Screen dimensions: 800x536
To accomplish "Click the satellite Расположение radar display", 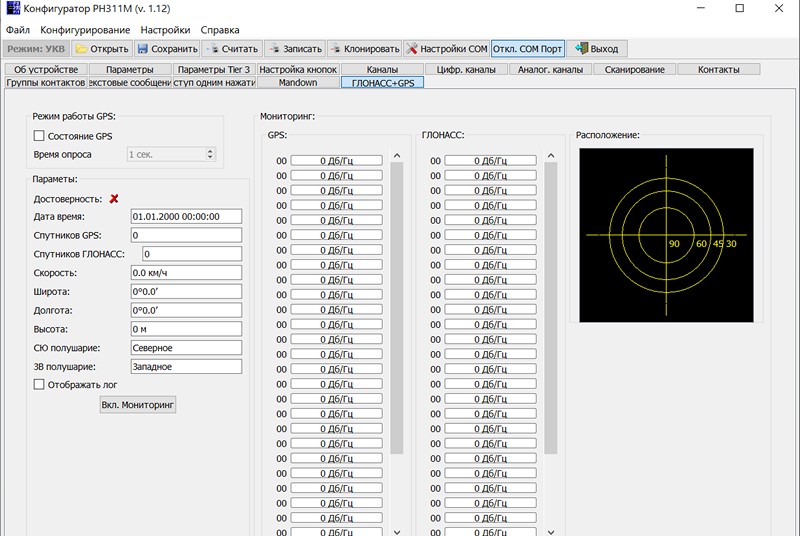I will click(666, 235).
